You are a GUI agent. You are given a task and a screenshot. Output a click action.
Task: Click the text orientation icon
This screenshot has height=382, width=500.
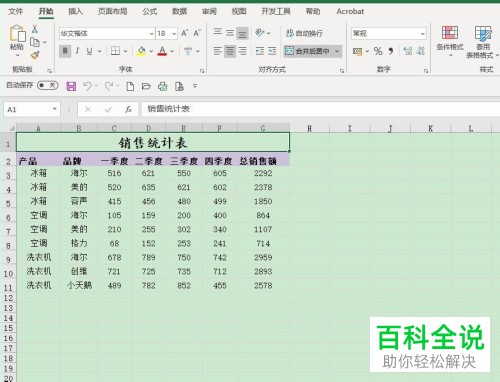pos(260,33)
